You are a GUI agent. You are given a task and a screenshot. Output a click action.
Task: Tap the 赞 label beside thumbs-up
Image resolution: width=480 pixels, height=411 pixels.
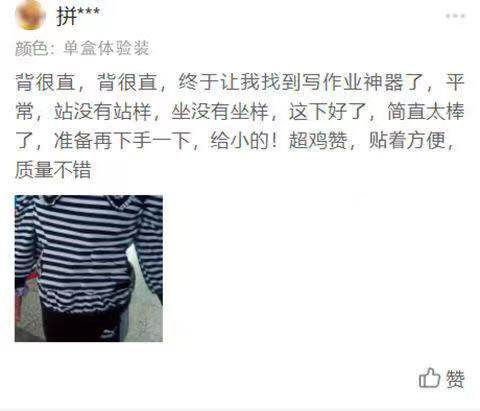[x=455, y=379]
